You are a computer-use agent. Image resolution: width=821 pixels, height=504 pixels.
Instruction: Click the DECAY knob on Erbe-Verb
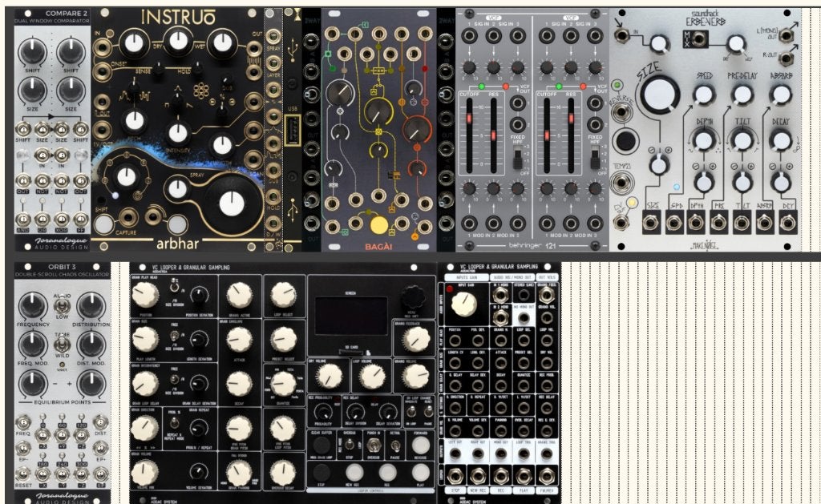(781, 140)
